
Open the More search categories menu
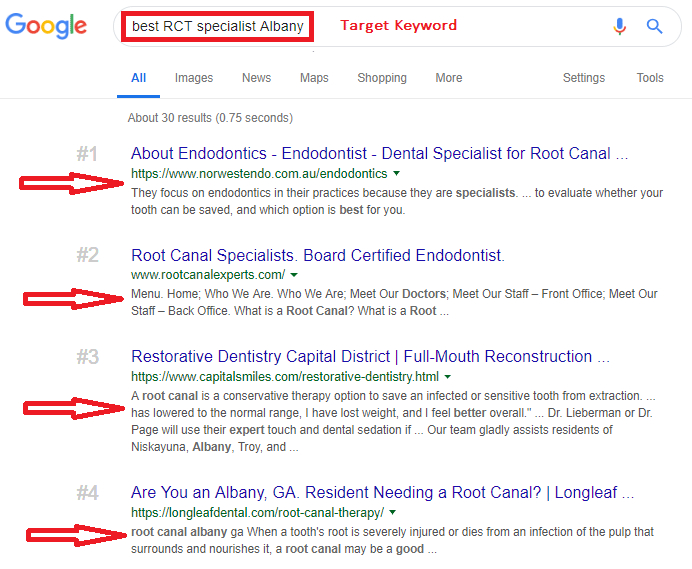[449, 78]
